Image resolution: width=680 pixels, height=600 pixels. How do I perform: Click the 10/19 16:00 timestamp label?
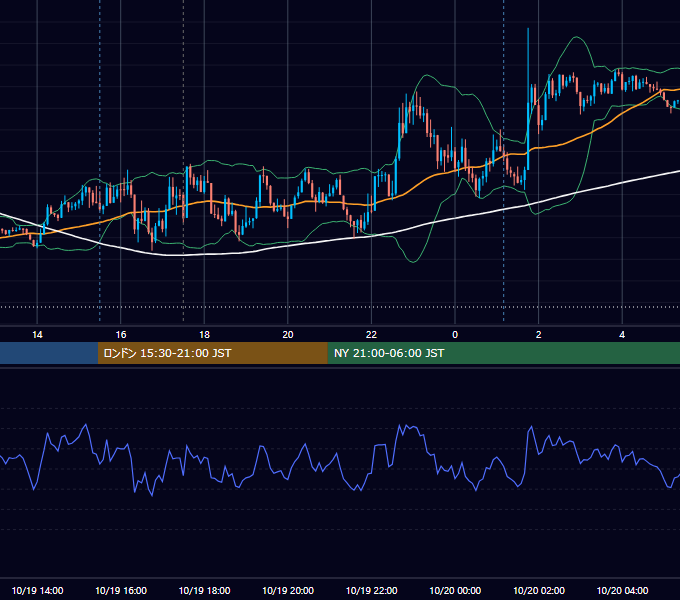(x=121, y=590)
